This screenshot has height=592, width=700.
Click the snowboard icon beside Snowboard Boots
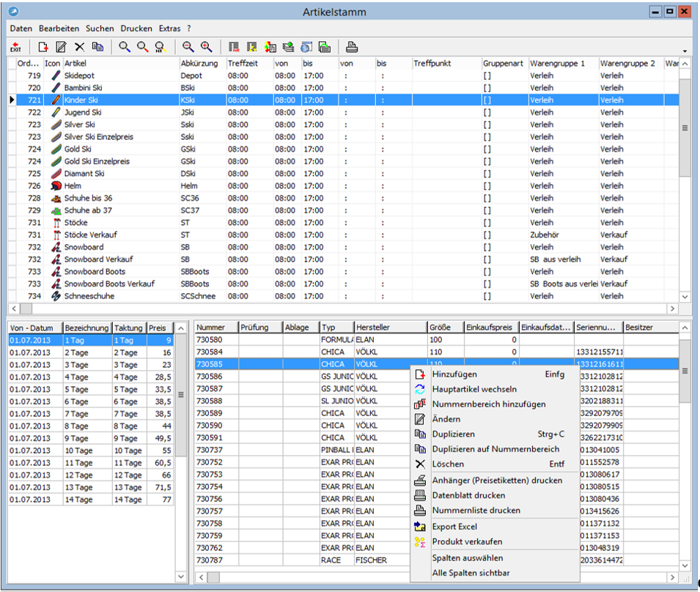(56, 272)
